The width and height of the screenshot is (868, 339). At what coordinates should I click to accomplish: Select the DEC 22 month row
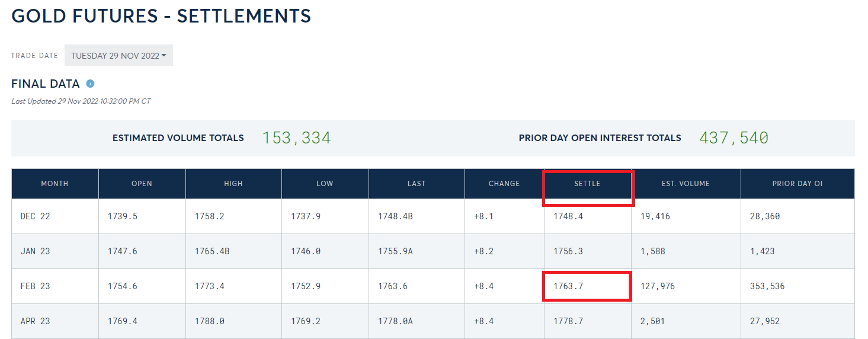36,216
